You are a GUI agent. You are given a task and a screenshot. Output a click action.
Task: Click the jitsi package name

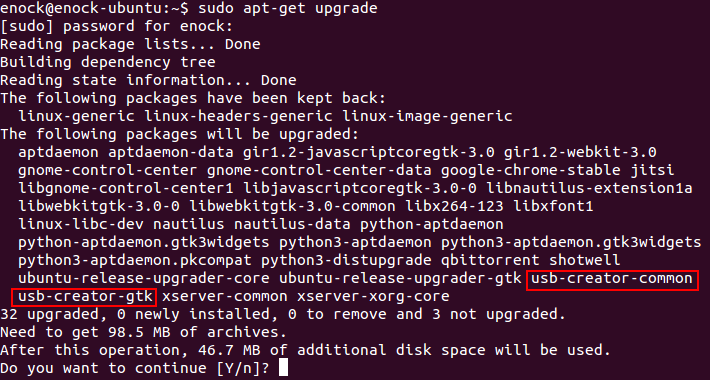(x=652, y=170)
